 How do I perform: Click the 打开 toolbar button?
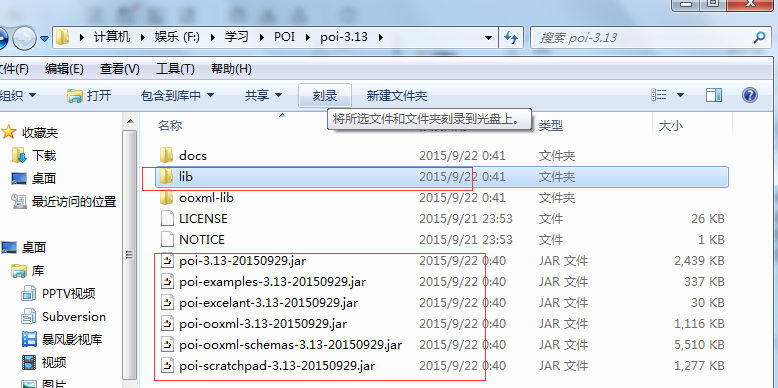pyautogui.click(x=89, y=95)
